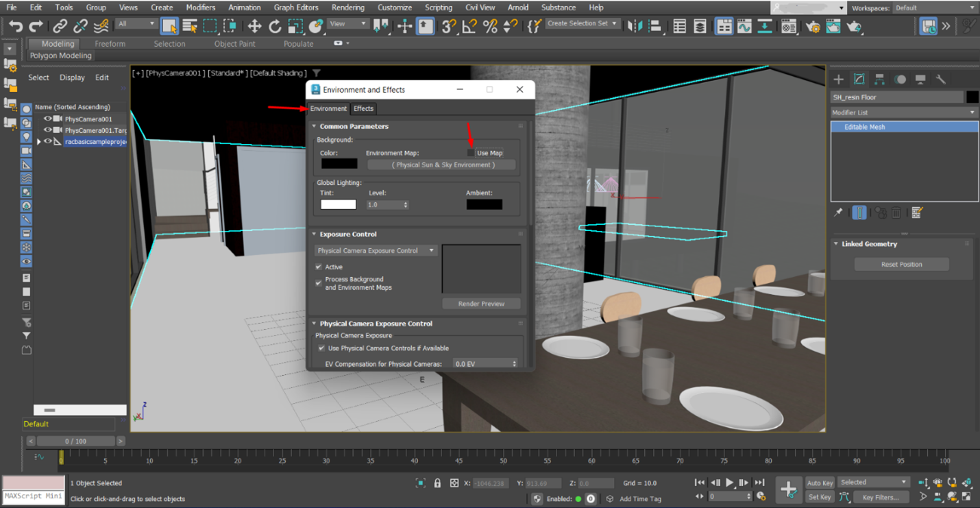Open the Material Editor teapot icon

[x=787, y=26]
